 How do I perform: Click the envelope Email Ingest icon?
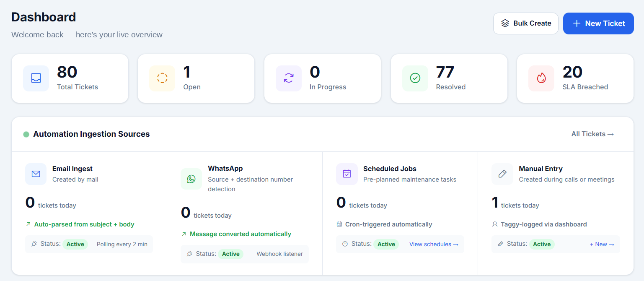pyautogui.click(x=36, y=174)
